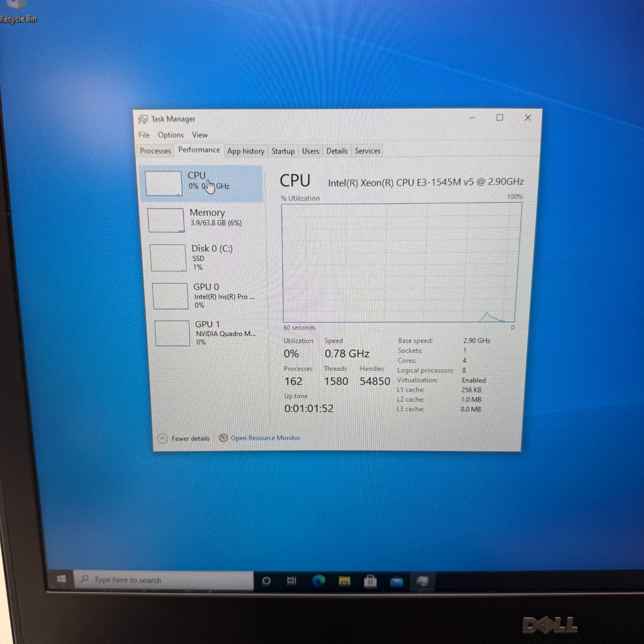Viewport: 644px width, 644px height.
Task: Click the up time value 0:01:01:52
Action: pyautogui.click(x=309, y=408)
